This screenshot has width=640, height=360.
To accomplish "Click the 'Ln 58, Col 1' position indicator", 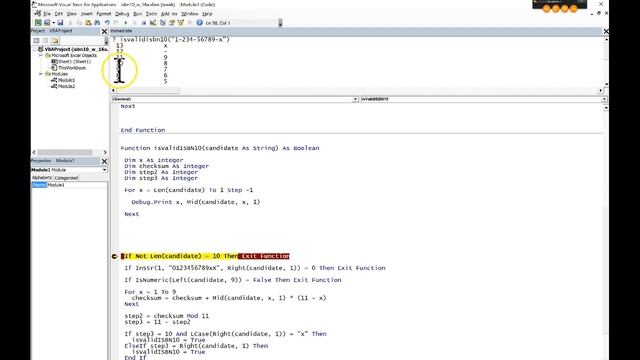I will [218, 23].
